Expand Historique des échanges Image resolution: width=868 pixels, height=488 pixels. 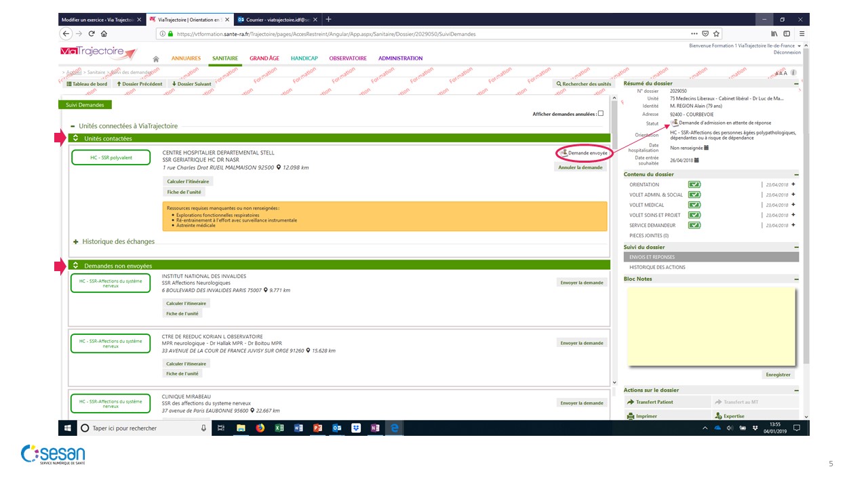point(76,241)
